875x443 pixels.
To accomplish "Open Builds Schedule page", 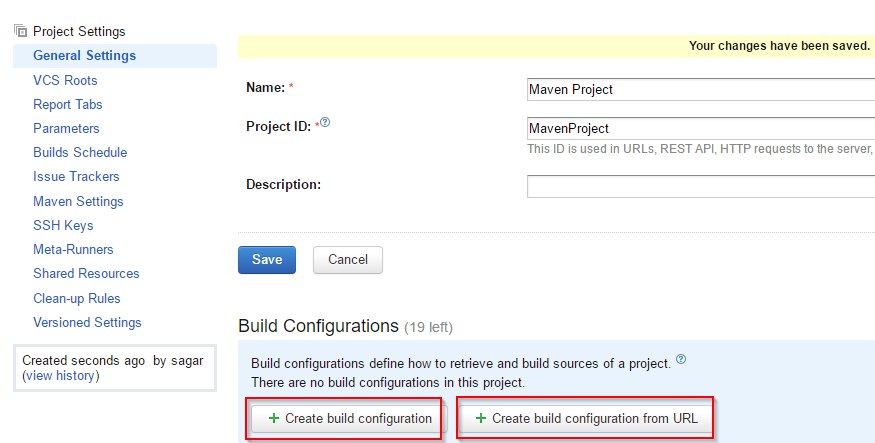I will coord(80,152).
